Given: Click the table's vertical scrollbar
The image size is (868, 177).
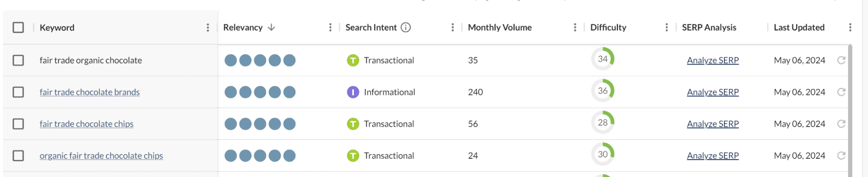Looking at the screenshot, I should click(850, 108).
